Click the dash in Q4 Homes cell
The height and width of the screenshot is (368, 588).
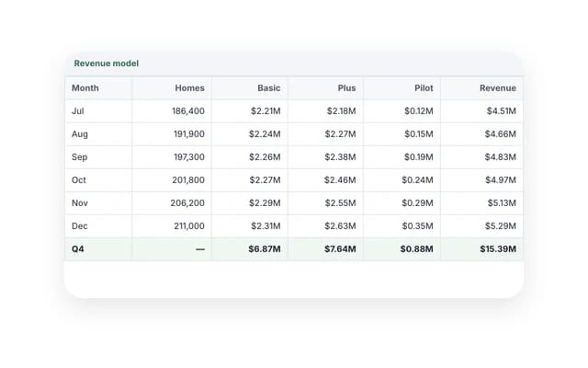click(x=200, y=249)
